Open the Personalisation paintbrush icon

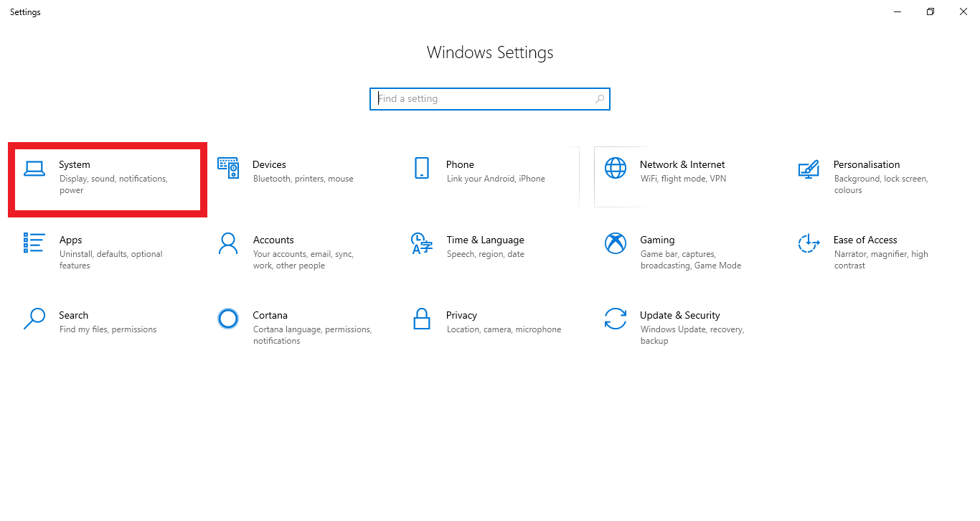pos(809,169)
